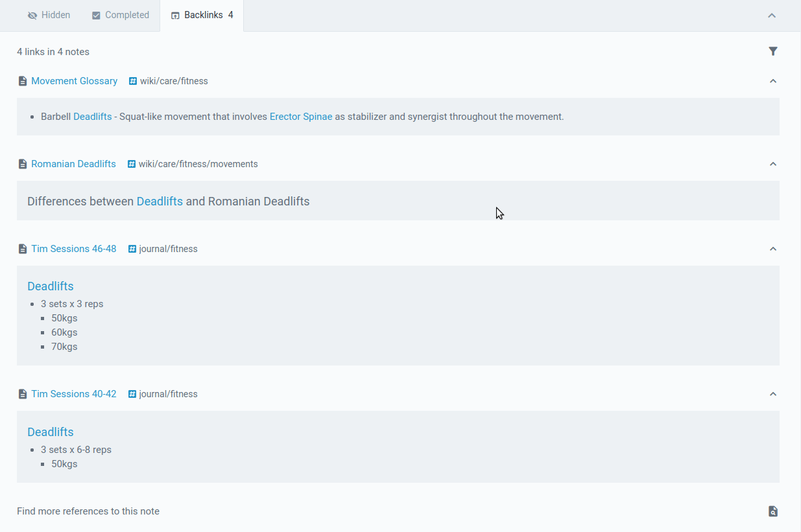Open the Hidden tab
The width and height of the screenshot is (801, 532).
[49, 15]
